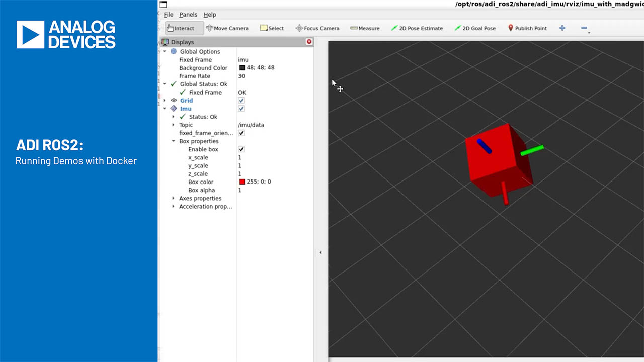Click the red Box color swatch
This screenshot has width=644, height=362.
point(242,182)
